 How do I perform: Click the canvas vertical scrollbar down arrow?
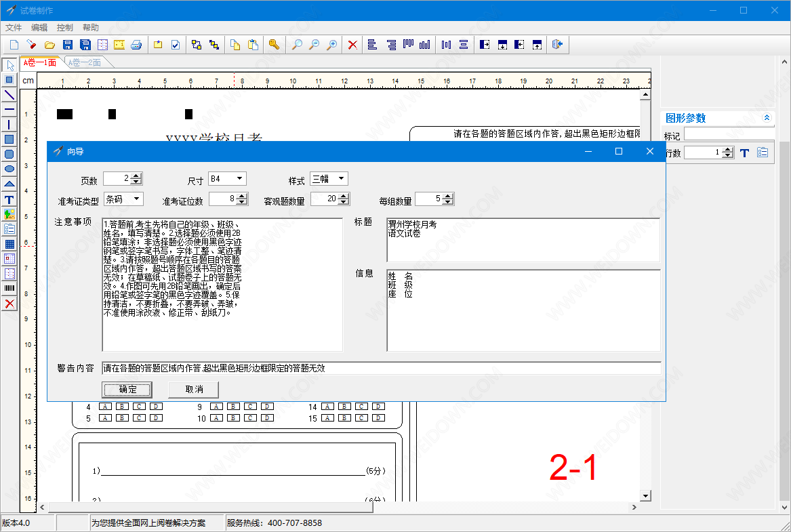click(646, 495)
